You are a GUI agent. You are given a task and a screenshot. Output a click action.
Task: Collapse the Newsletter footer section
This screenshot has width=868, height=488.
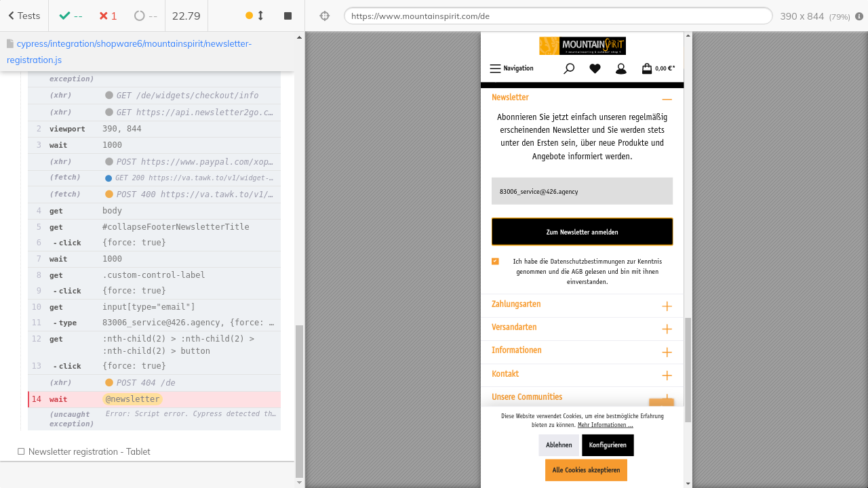pyautogui.click(x=667, y=99)
